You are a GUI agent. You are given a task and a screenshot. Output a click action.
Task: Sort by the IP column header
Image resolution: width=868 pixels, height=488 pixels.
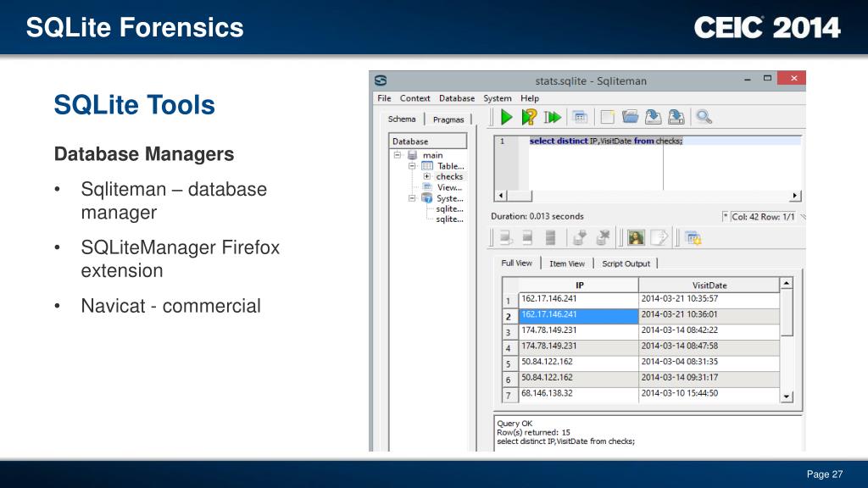click(578, 285)
